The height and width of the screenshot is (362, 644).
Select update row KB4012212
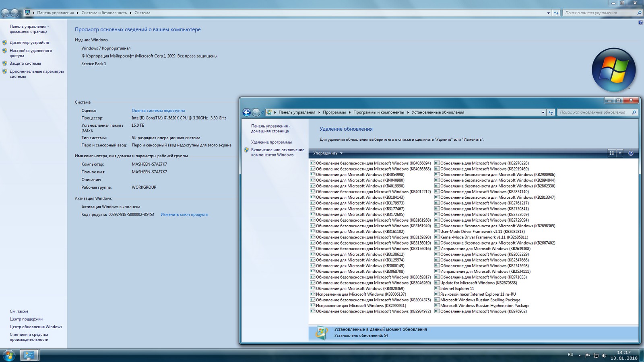point(371,192)
